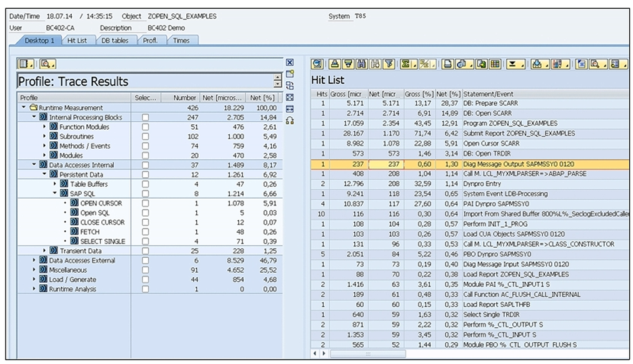
Task: Click the headphones icon in the middle strip
Action: (289, 121)
